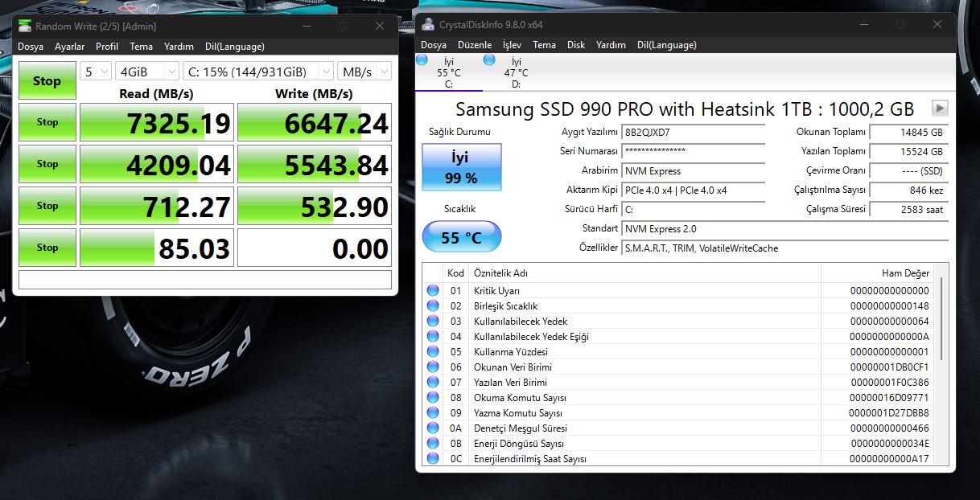Image resolution: width=980 pixels, height=500 pixels.
Task: Click the Ham Değer column header
Action: pos(877,273)
